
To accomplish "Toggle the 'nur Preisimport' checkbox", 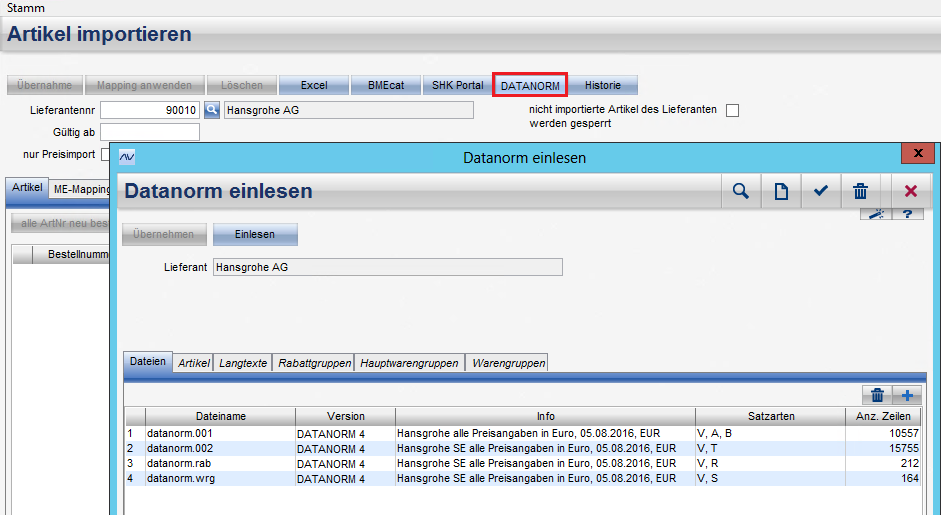I will pos(106,154).
